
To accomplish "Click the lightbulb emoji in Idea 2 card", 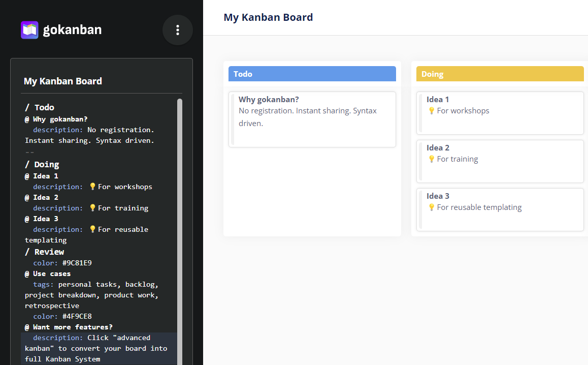I will coord(431,159).
